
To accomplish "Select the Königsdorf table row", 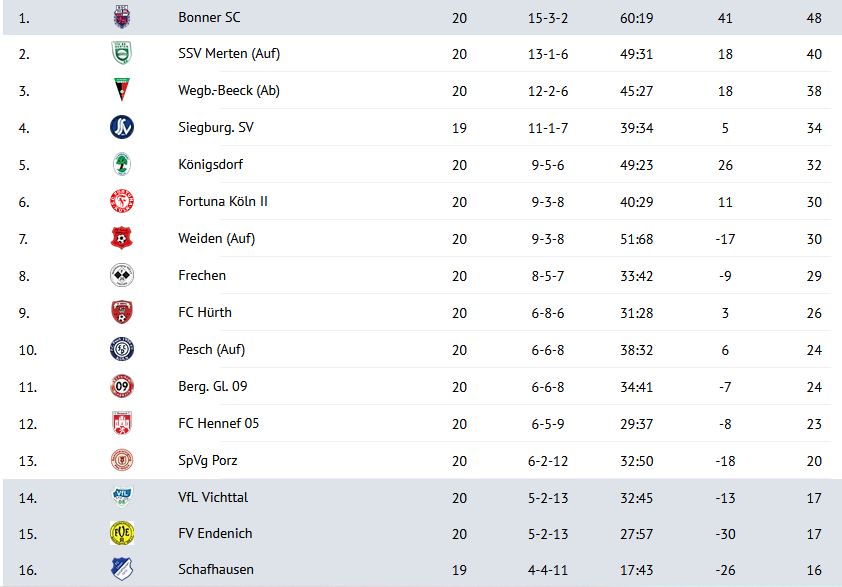I will pos(421,164).
